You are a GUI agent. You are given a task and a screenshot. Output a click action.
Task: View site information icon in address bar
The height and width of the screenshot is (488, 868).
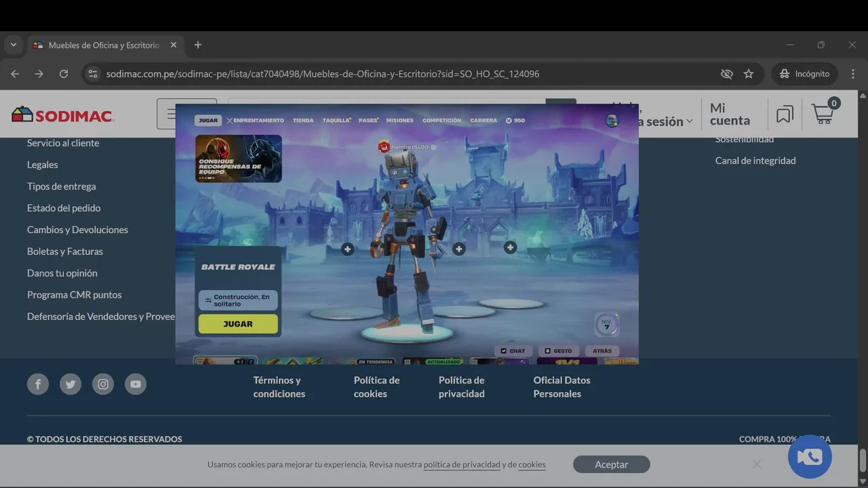pos(93,74)
